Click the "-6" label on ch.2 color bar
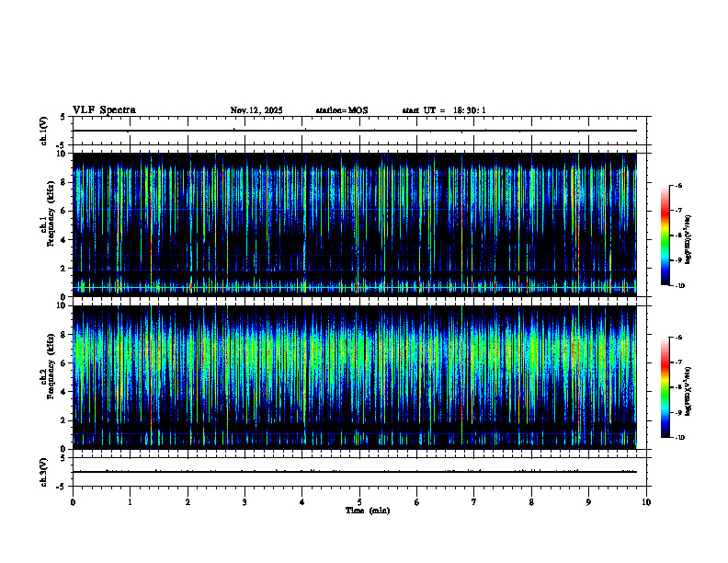 pyautogui.click(x=678, y=338)
